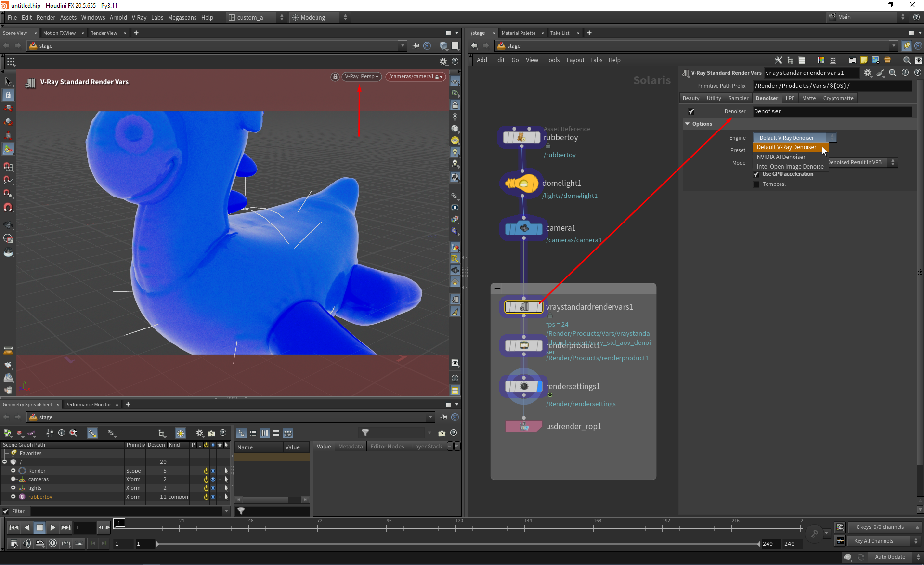This screenshot has width=924, height=565.
Task: Toggle visibility eye for cameras prim
Action: click(x=213, y=480)
